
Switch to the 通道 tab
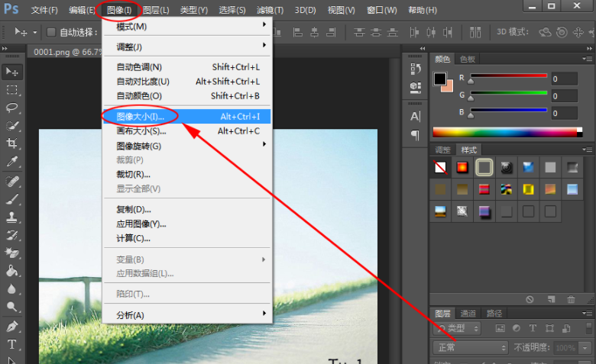pos(468,313)
